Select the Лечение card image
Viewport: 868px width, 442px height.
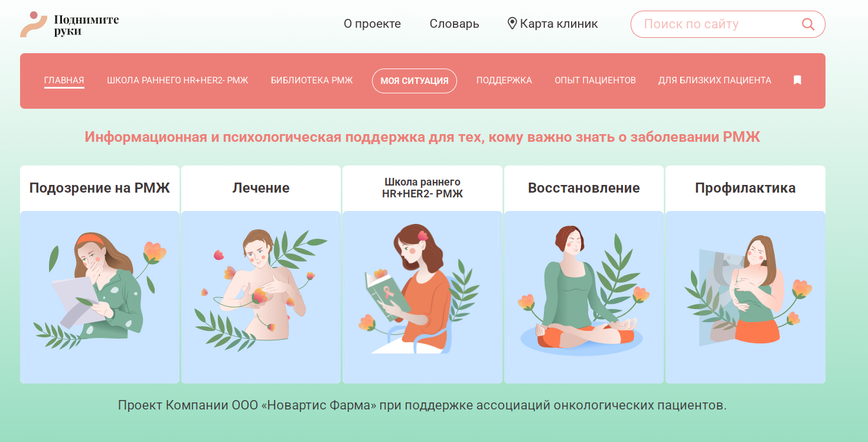pos(261,297)
